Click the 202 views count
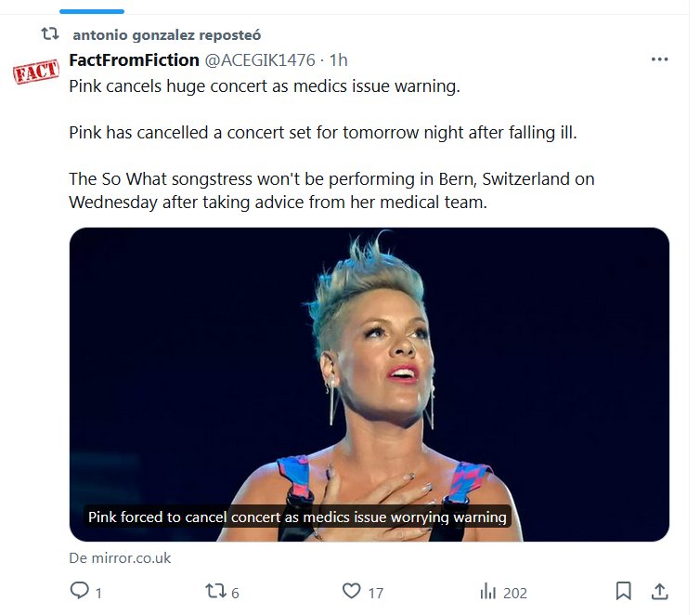The image size is (700, 615). [x=515, y=592]
